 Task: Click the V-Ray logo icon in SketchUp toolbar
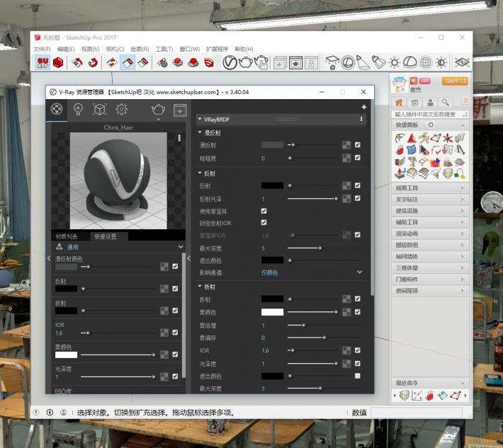pyautogui.click(x=230, y=63)
